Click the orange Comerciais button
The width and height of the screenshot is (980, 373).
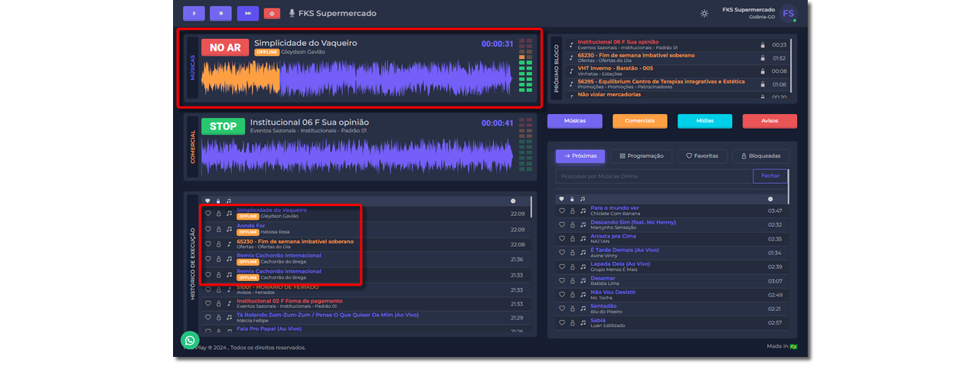point(640,121)
